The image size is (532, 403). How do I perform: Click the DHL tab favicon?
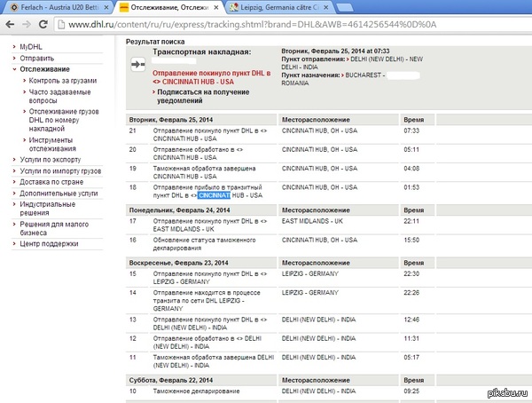point(124,7)
